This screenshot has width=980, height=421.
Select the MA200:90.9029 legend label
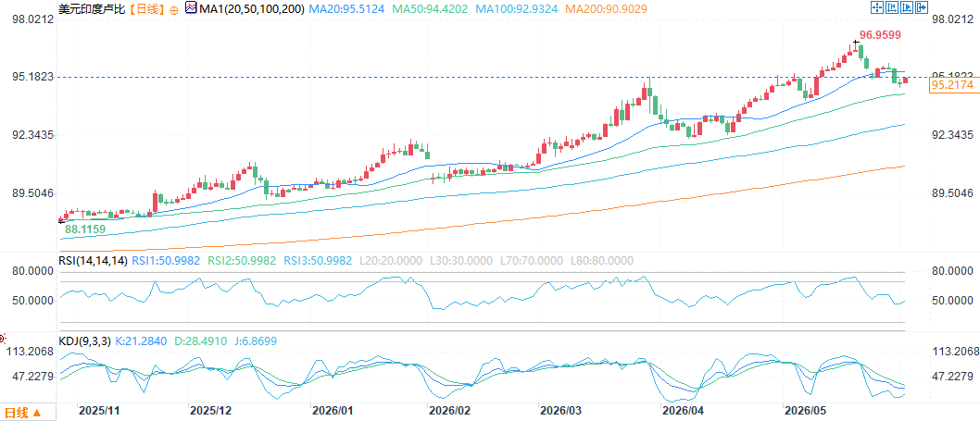tap(605, 9)
